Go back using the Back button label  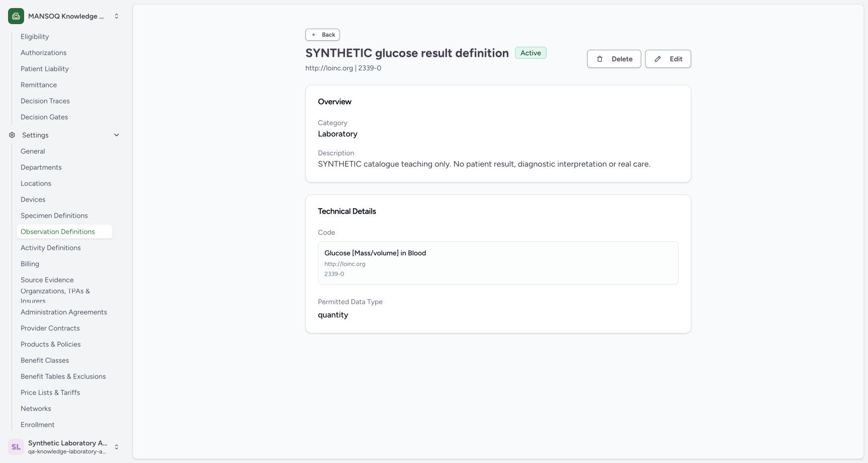pyautogui.click(x=329, y=35)
